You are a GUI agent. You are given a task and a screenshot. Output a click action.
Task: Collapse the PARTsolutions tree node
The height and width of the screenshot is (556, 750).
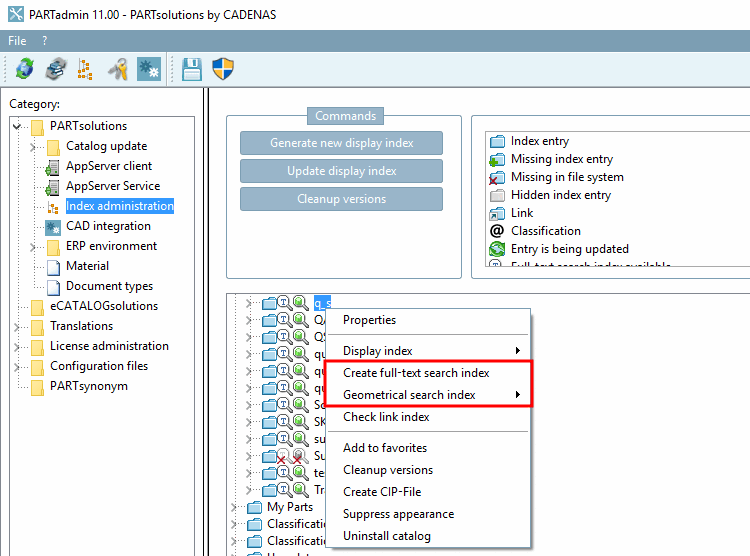17,126
